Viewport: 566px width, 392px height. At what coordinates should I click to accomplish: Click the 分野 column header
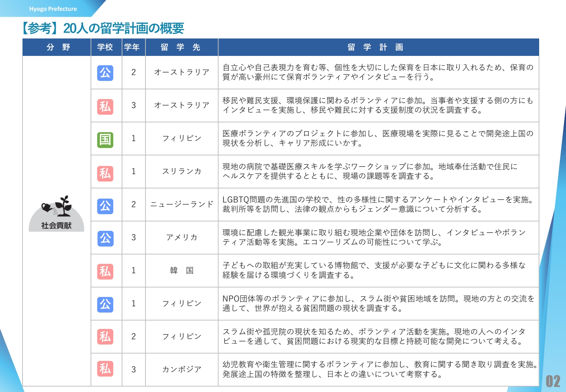tap(57, 47)
